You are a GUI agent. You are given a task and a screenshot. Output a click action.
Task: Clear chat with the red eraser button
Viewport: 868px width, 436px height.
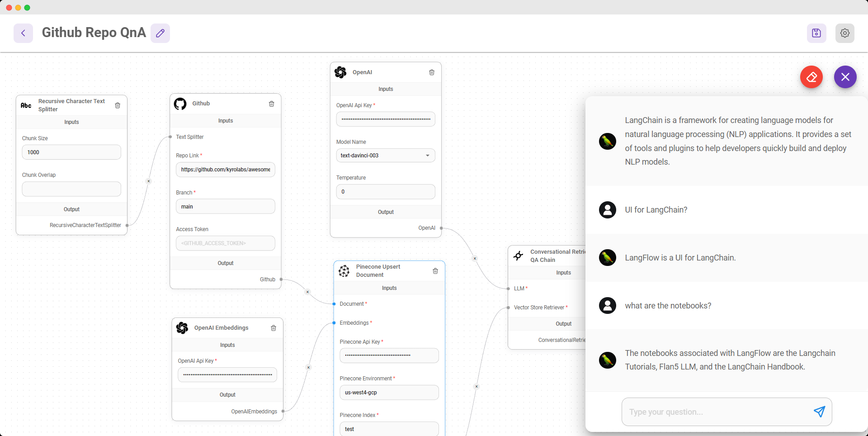pos(811,77)
